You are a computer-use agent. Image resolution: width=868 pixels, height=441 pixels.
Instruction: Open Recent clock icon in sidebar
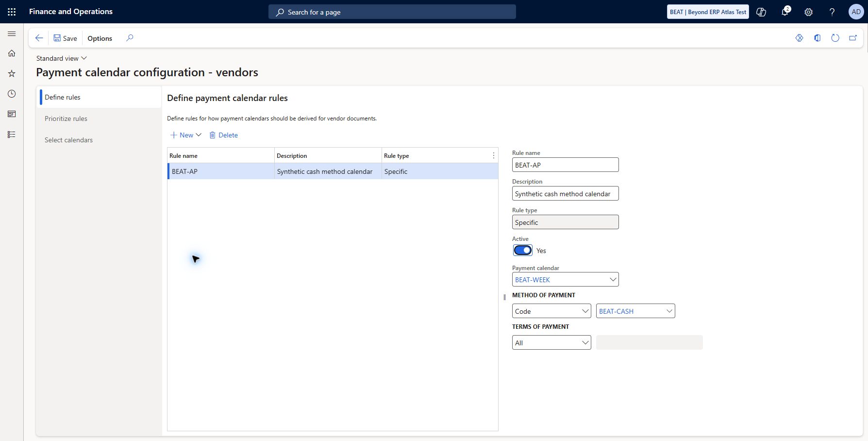point(12,94)
